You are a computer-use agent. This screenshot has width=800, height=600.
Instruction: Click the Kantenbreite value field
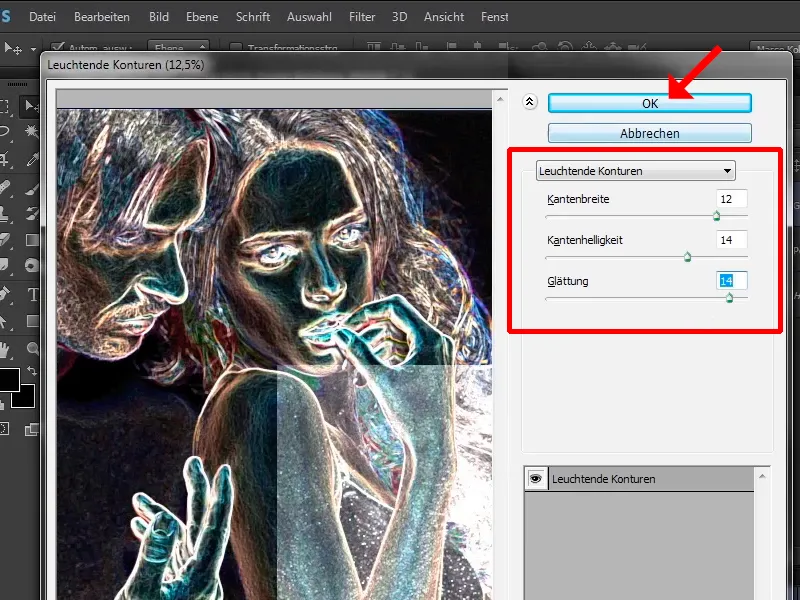coord(732,199)
